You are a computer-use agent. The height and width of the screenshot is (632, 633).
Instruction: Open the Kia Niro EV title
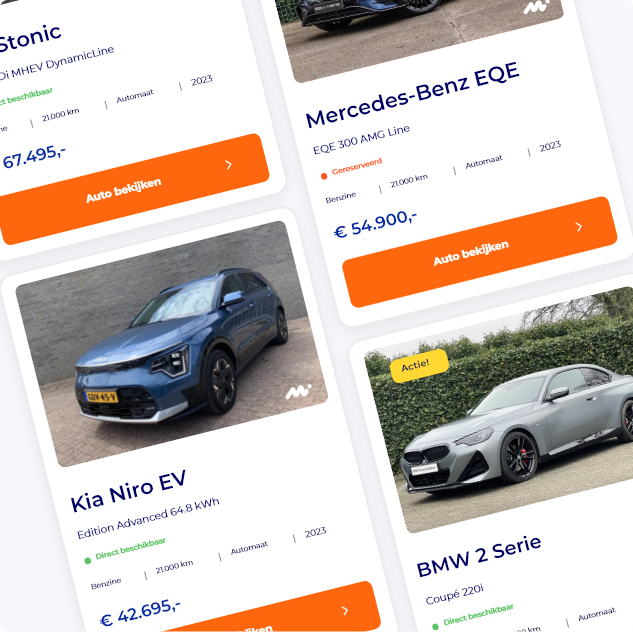[128, 491]
